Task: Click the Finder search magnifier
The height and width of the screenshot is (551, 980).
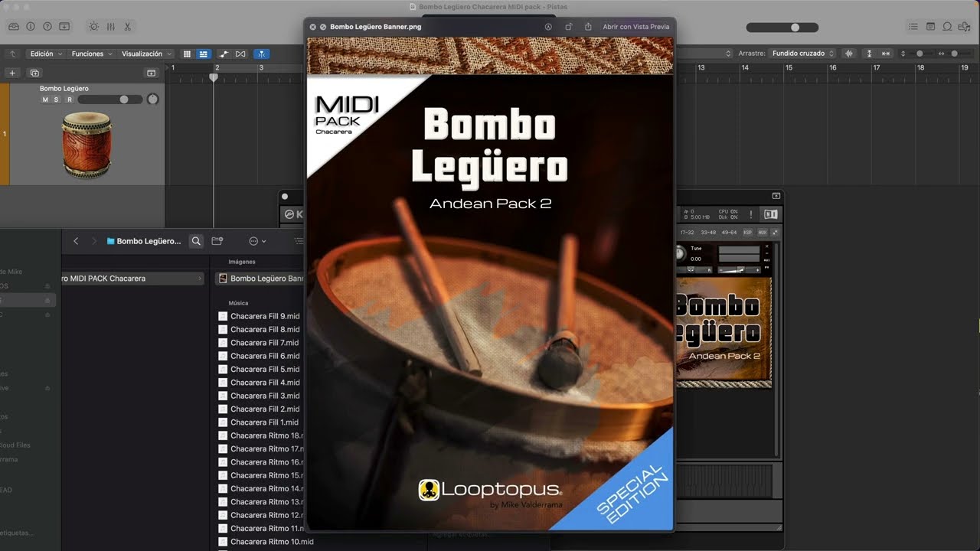Action: pyautogui.click(x=196, y=241)
